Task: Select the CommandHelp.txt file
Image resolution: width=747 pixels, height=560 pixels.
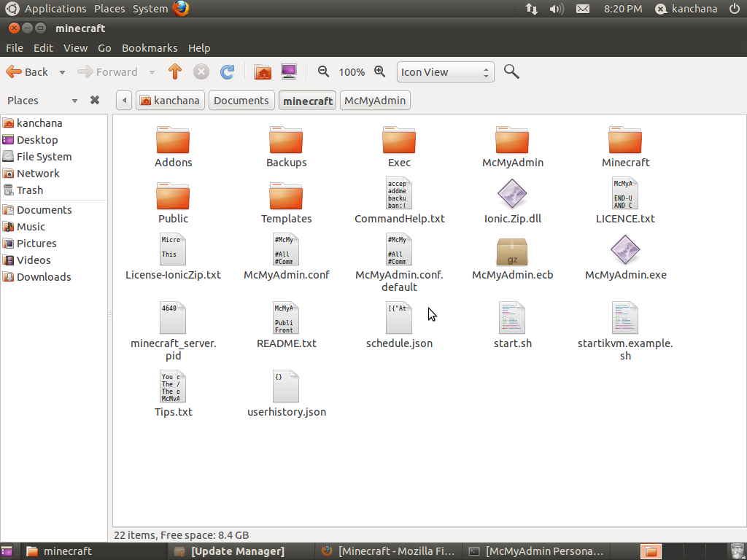Action: point(399,201)
